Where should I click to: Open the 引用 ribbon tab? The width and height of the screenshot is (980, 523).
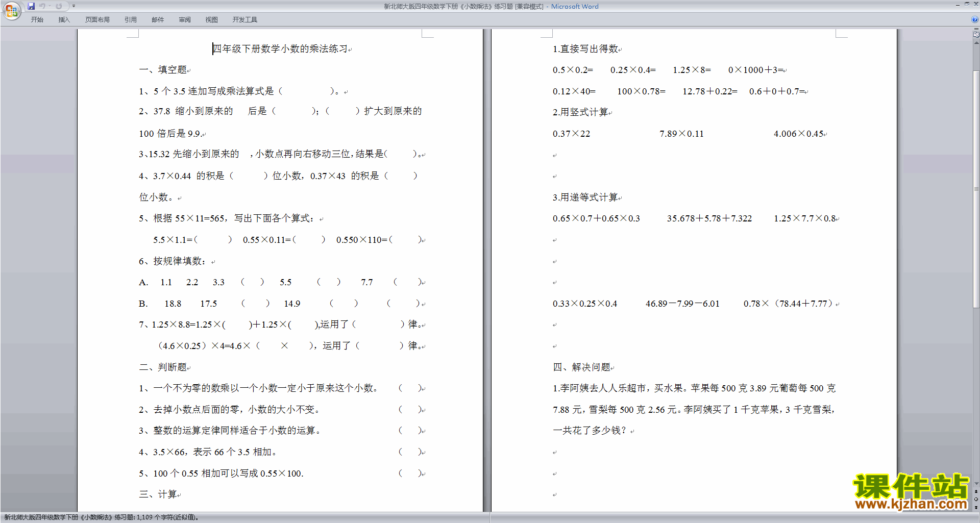point(131,20)
